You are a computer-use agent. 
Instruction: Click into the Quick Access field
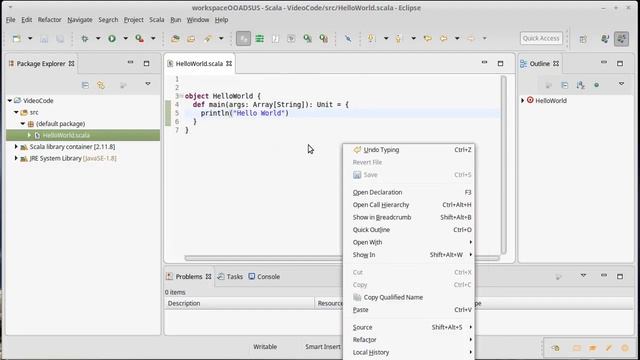541,38
